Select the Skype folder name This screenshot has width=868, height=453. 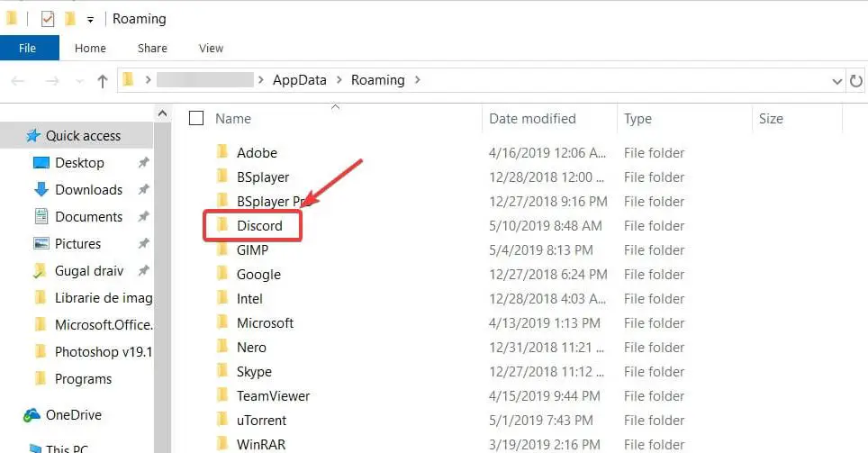pyautogui.click(x=254, y=372)
